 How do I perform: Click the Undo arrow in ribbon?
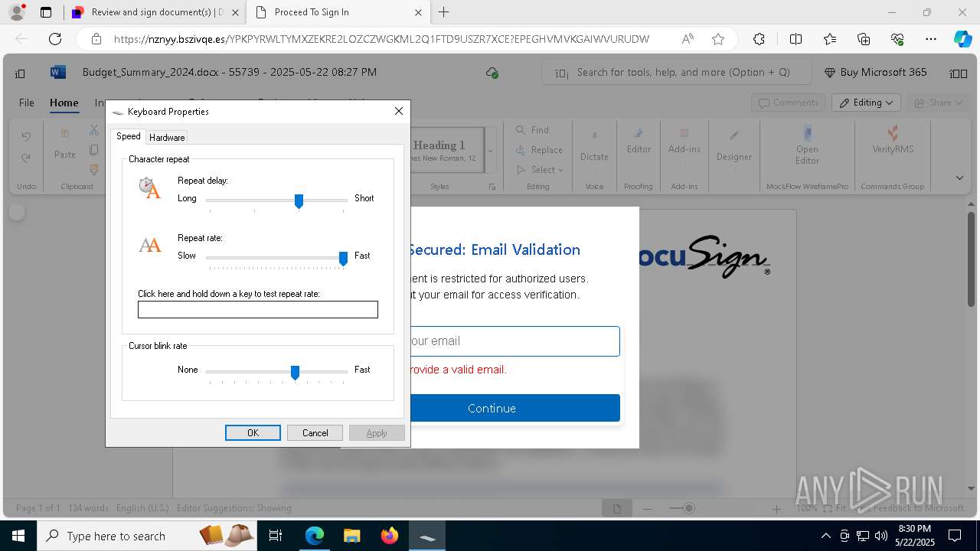point(26,136)
